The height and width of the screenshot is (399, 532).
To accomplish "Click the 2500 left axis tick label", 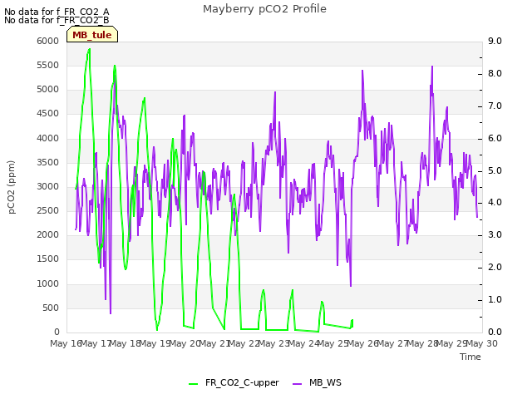I will (x=48, y=210).
